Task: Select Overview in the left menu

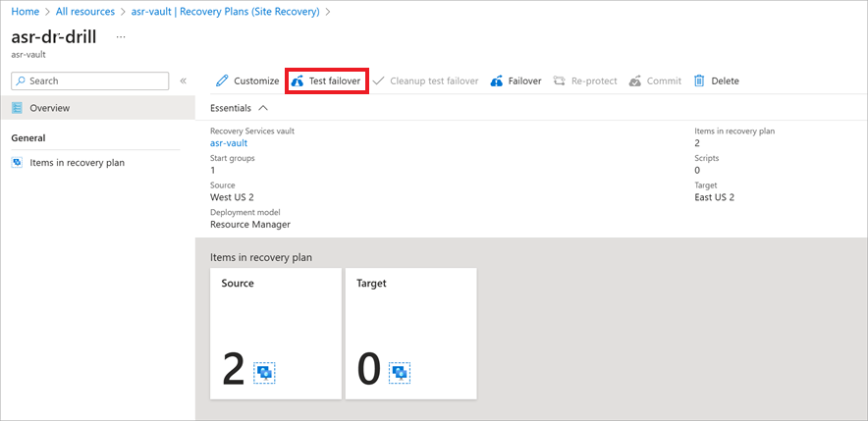Action: click(x=97, y=108)
